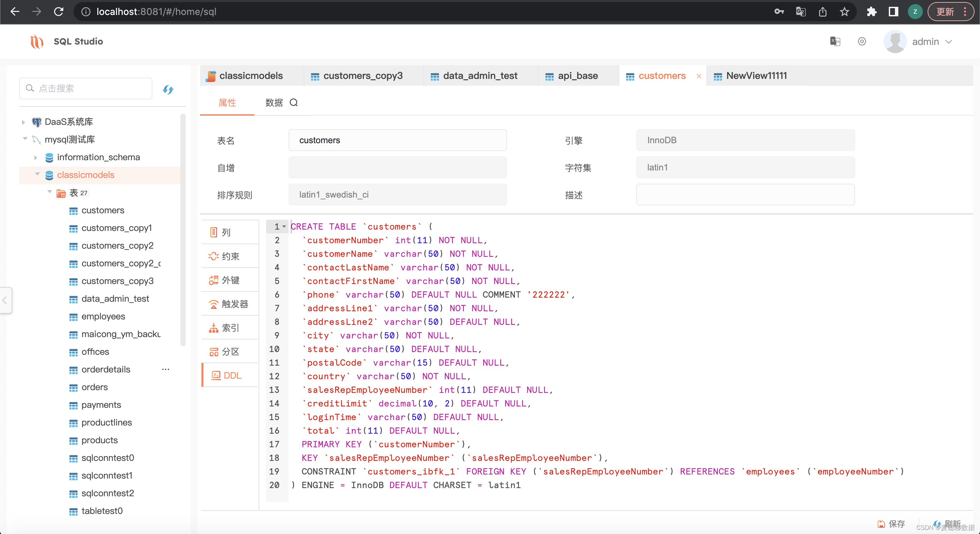Click the 描述 description input field
Image resolution: width=980 pixels, height=534 pixels.
(x=745, y=195)
